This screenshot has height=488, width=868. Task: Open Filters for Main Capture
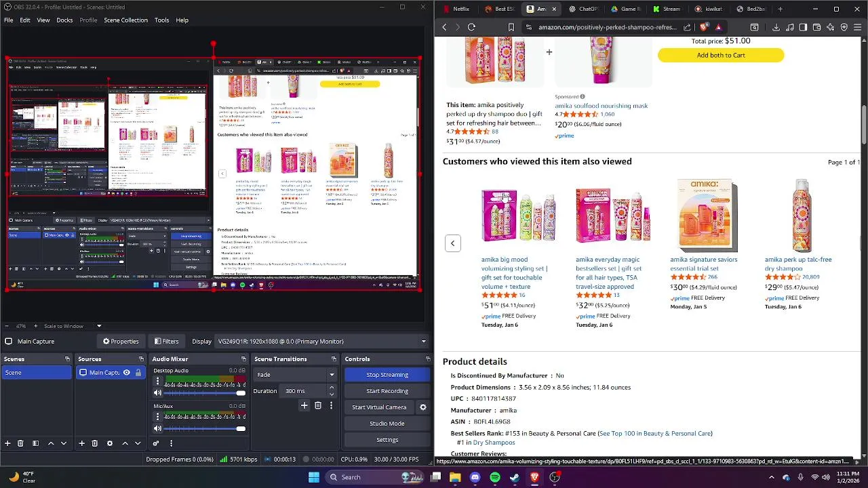point(166,342)
